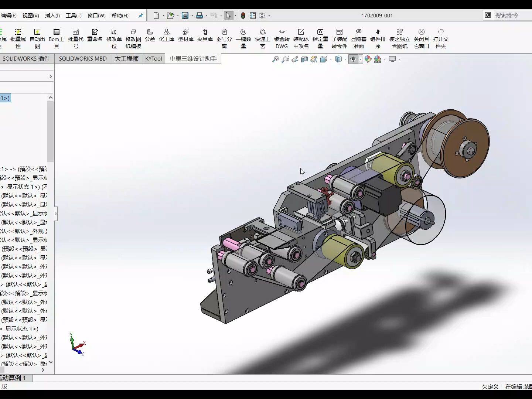Expand the panel chevron above the feature tree
The image size is (532, 399).
[x=50, y=76]
